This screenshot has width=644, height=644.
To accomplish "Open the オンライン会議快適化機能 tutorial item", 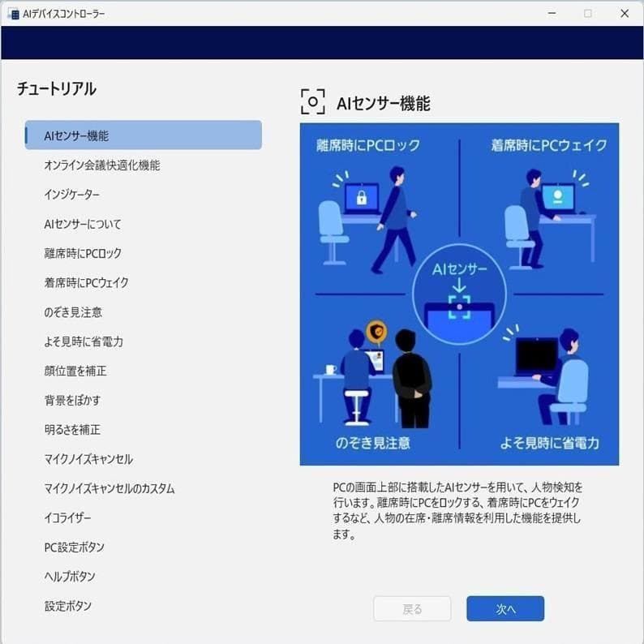I will 102,165.
